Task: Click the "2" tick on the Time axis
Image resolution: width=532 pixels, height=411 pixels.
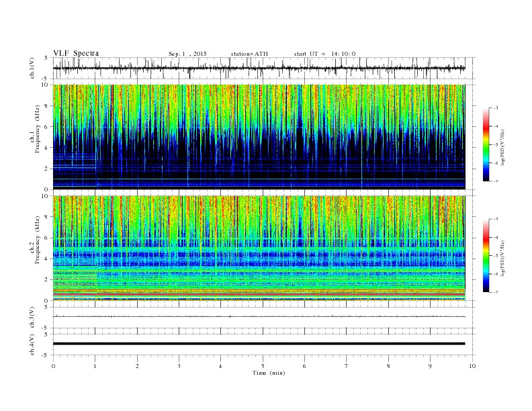Action: click(x=137, y=366)
